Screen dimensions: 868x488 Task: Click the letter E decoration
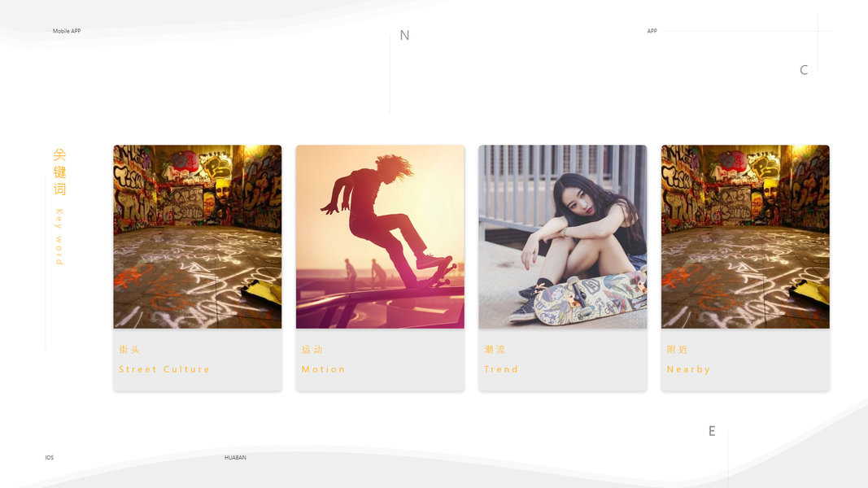coord(712,431)
